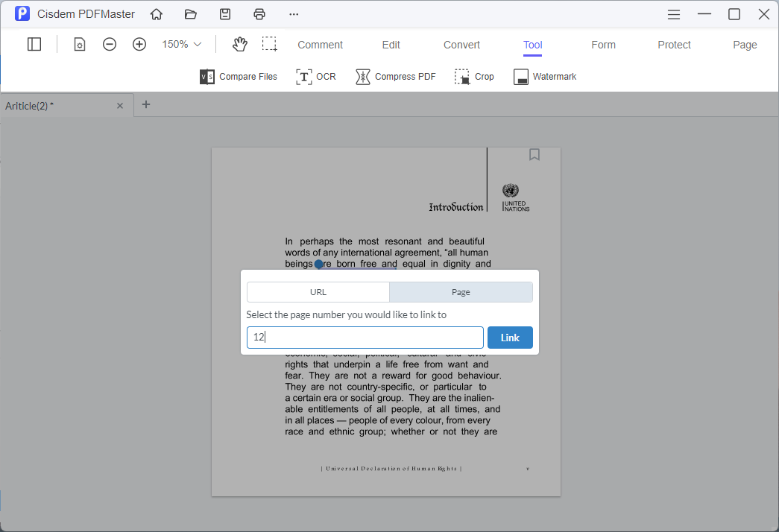Open the Edit tab
Image resolution: width=779 pixels, height=532 pixels.
(391, 45)
